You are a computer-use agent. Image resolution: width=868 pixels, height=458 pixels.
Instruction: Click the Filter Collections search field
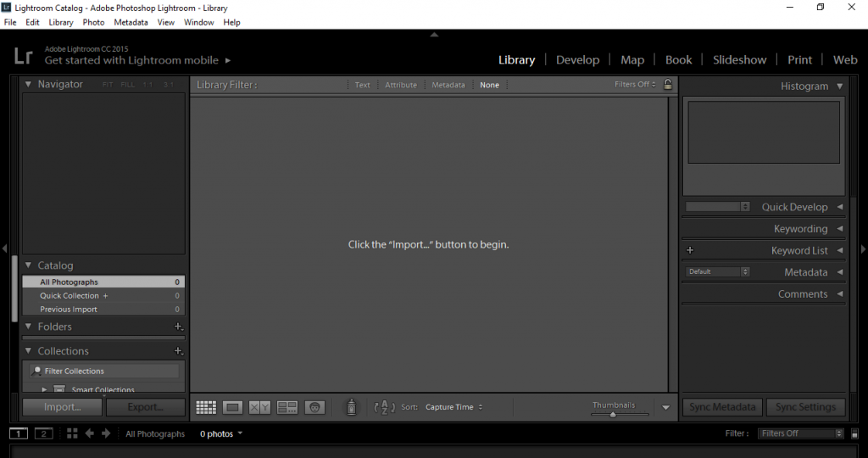[104, 371]
